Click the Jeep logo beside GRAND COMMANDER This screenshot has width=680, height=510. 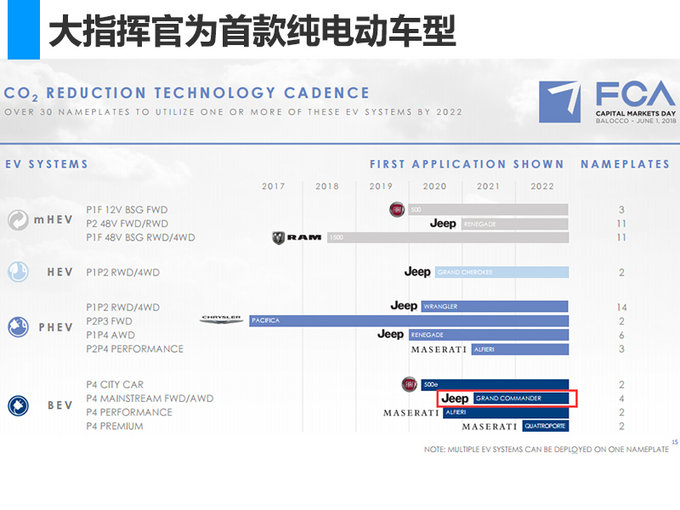pyautogui.click(x=455, y=398)
